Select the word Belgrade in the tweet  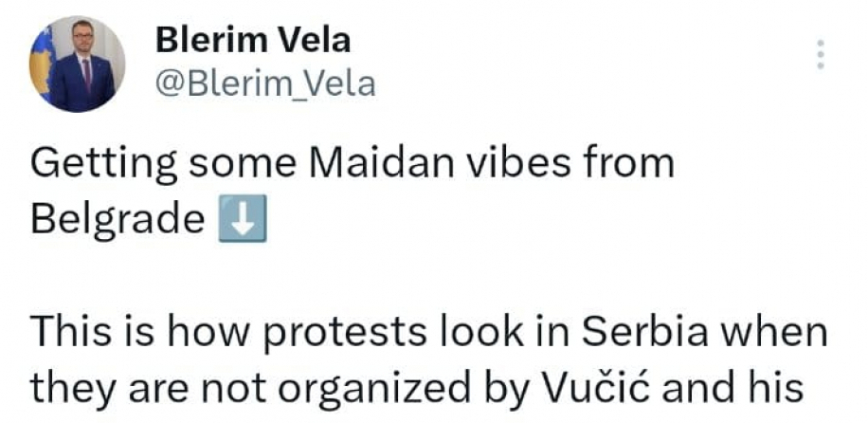tap(118, 221)
